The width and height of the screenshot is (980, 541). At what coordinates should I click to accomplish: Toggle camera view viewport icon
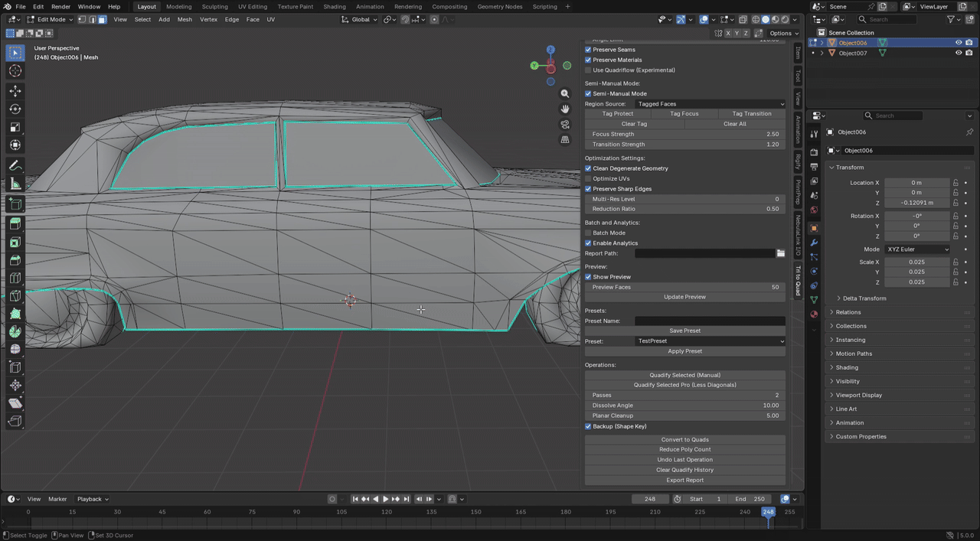pos(565,124)
